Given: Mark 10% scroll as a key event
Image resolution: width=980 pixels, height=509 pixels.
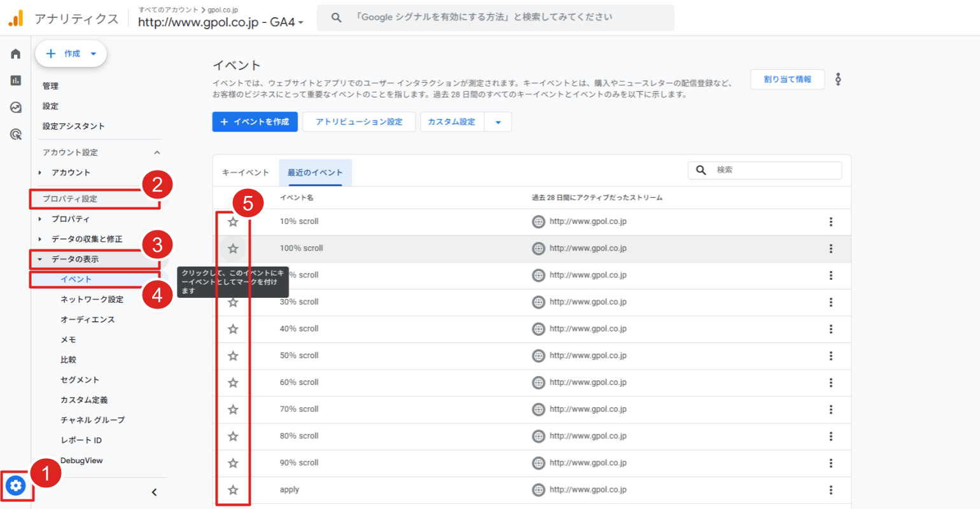Looking at the screenshot, I should point(233,221).
